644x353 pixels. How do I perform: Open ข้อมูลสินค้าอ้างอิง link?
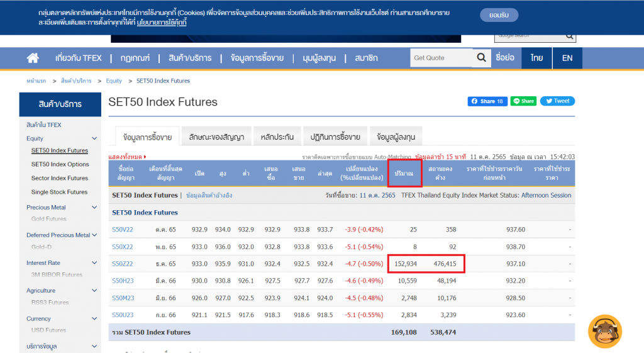209,195
